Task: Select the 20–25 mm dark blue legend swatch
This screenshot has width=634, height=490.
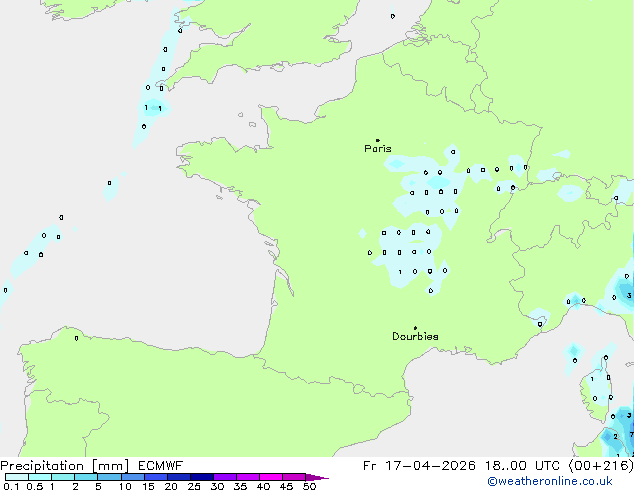Action: click(178, 477)
